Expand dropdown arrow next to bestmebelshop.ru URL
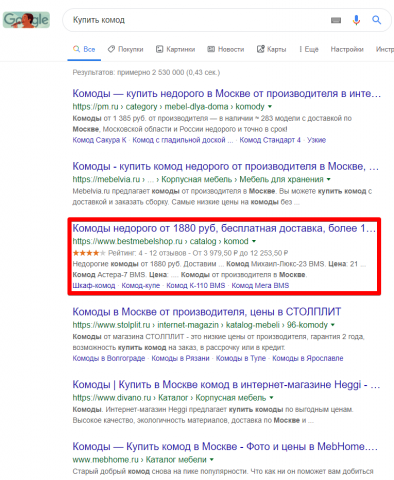394x480 pixels. pos(254,241)
